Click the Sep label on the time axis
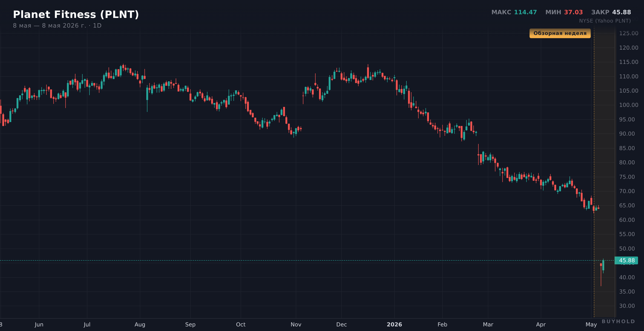 pos(190,325)
